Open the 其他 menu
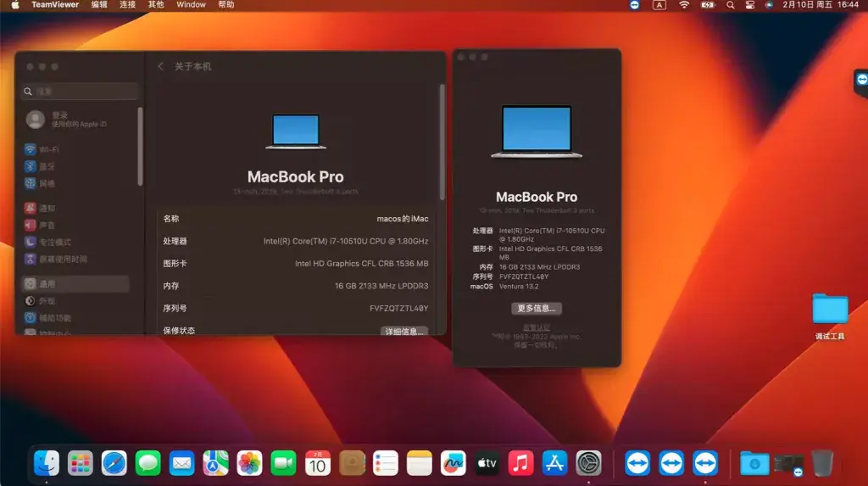Screen dimensions: 868x486 [156, 4]
